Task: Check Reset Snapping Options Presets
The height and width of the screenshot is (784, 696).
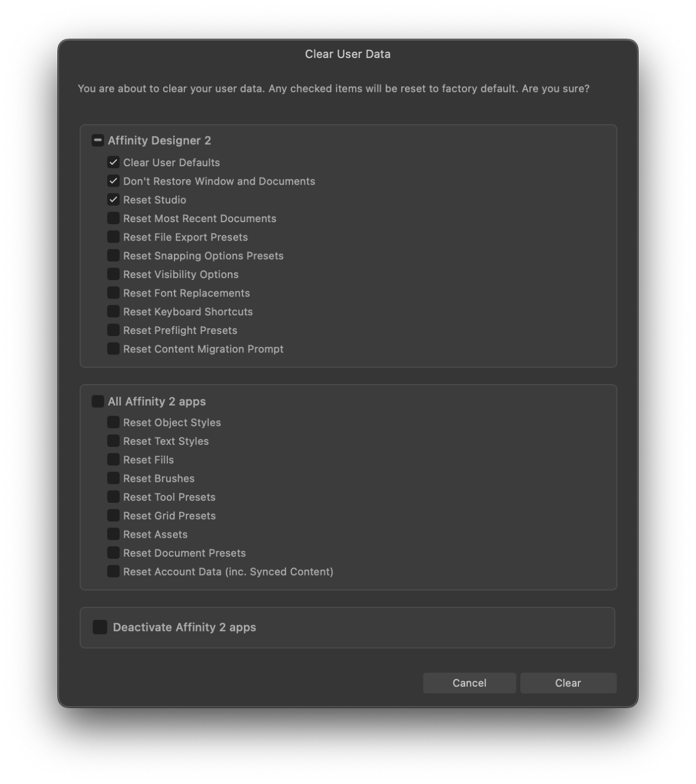Action: coord(113,255)
